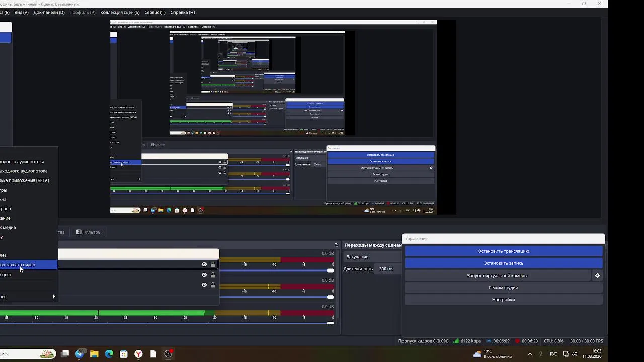Click the Пропуск кадров 0 (0.0%) text
Screen dimensions: 644x362
click(423, 341)
